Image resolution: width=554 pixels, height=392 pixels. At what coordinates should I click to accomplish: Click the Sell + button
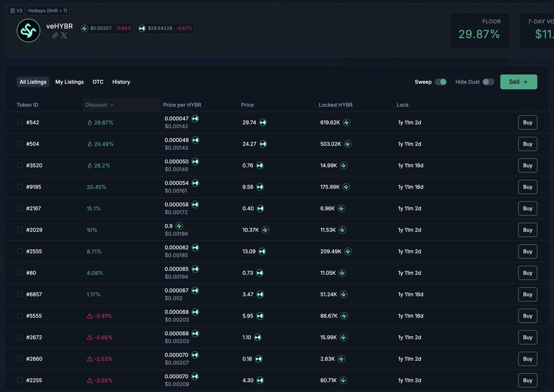[519, 82]
